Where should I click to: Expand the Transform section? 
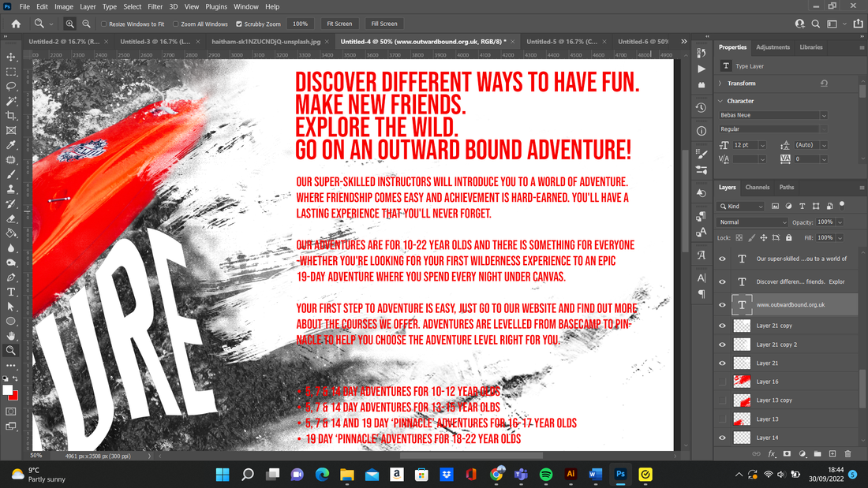[720, 84]
